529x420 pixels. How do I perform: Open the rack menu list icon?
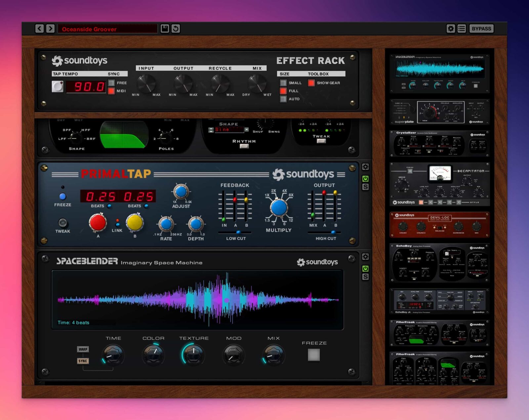point(462,29)
